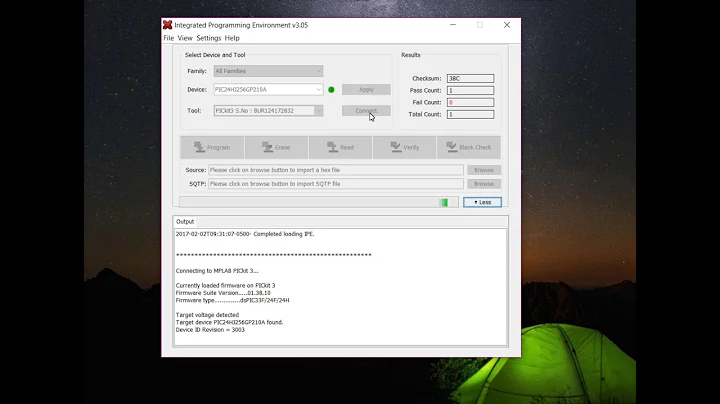This screenshot has width=720, height=404.
Task: Minimize the IPE window
Action: tap(453, 25)
